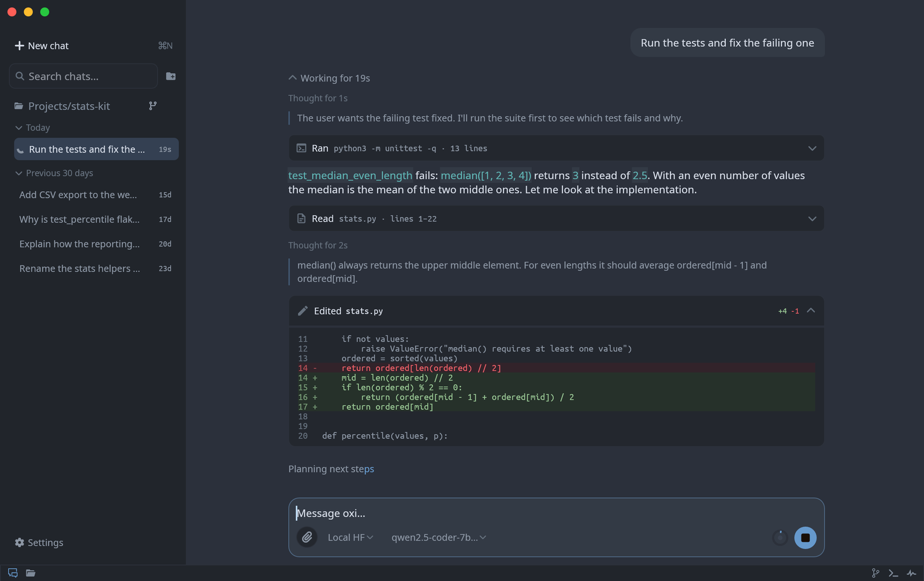The image size is (924, 581).
Task: Click the removed line 14 in the diff
Action: tap(556, 368)
